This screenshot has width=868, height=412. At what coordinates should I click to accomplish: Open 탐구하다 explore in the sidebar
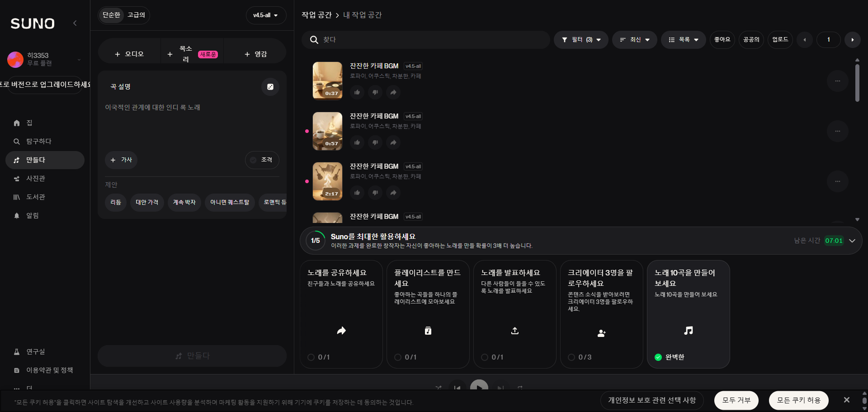tap(45, 142)
